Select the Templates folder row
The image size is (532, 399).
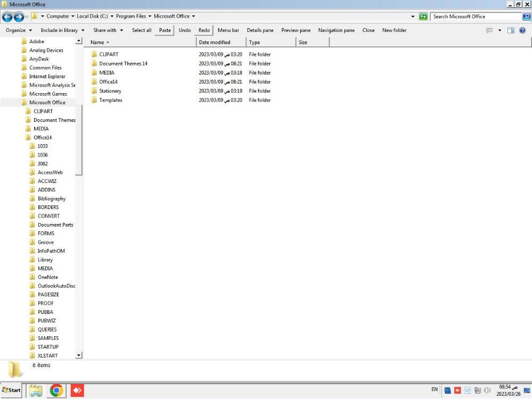click(181, 100)
